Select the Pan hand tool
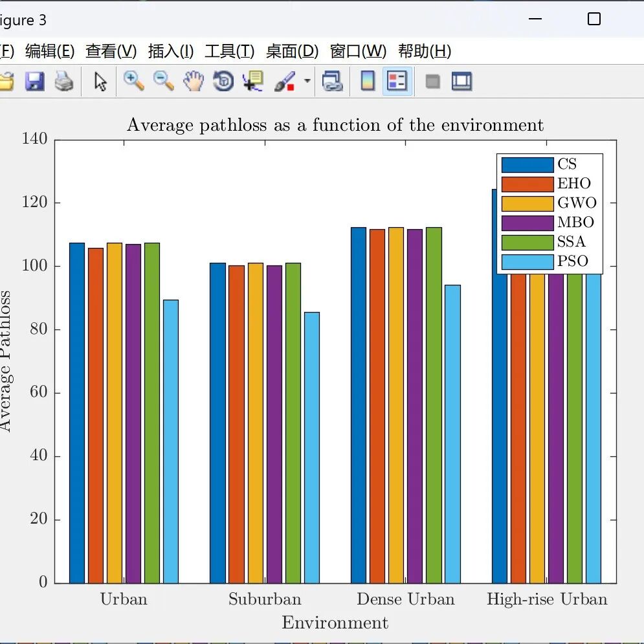This screenshot has width=644, height=644. [x=194, y=81]
